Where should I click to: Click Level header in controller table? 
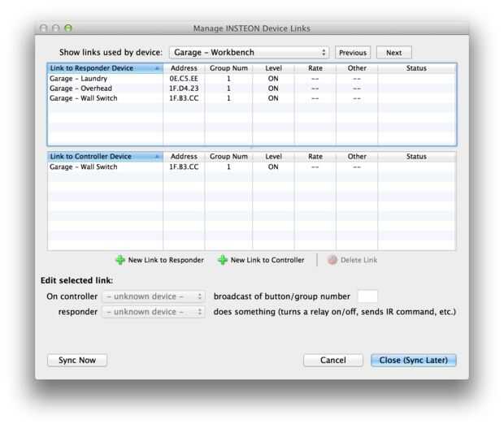(x=273, y=157)
